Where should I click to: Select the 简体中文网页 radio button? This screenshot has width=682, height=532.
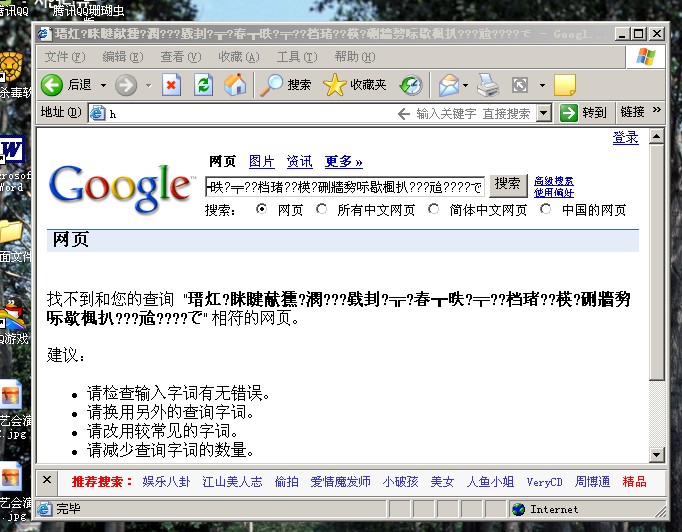tap(433, 209)
